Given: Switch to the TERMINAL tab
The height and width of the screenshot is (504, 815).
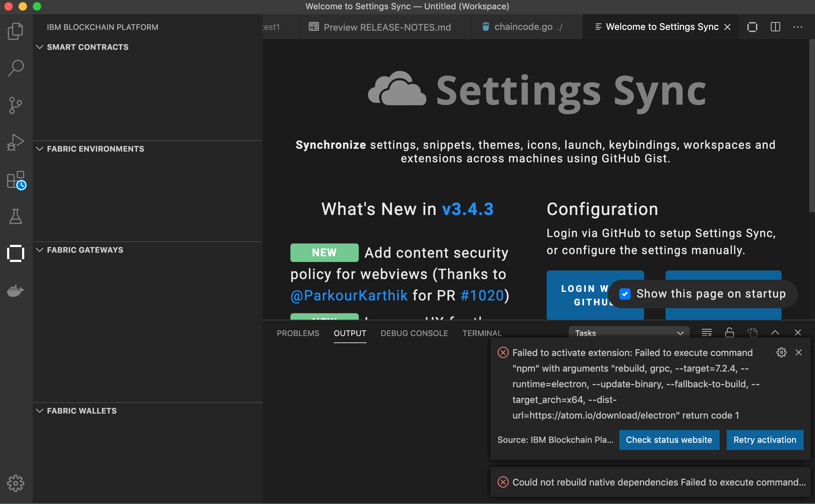Looking at the screenshot, I should coord(482,333).
